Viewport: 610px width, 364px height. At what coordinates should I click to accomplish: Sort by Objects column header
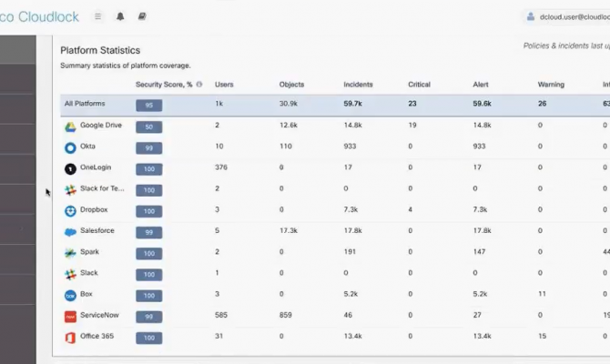[291, 85]
